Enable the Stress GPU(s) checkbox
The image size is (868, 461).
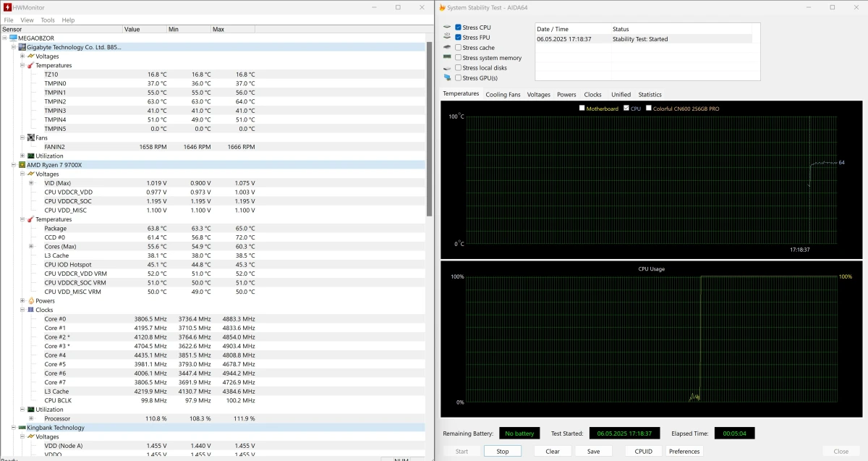point(458,77)
